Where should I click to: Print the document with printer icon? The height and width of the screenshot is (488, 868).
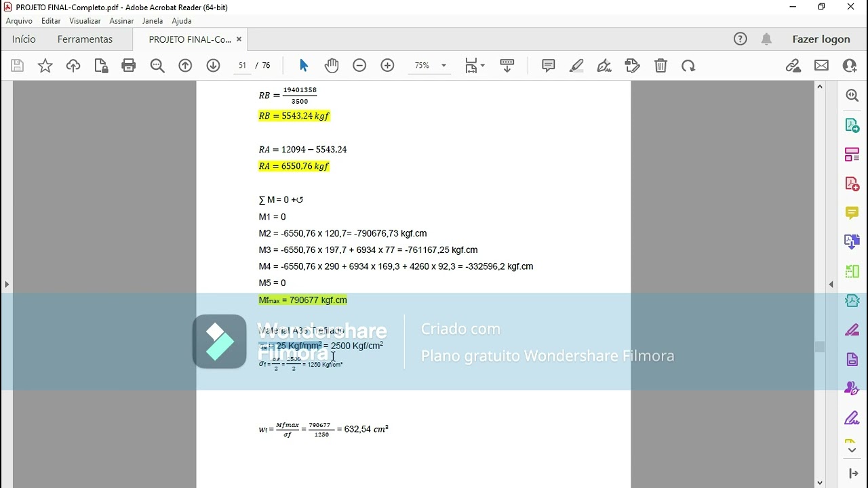tap(129, 66)
